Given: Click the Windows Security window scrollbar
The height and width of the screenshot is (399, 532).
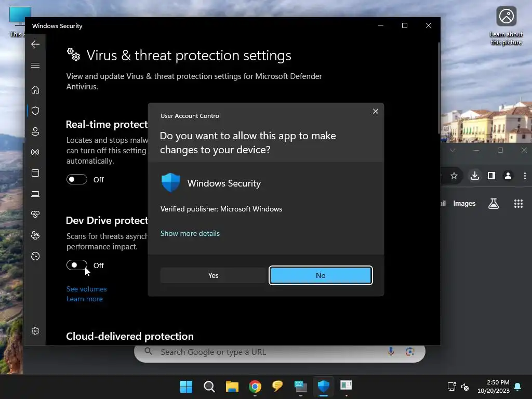Looking at the screenshot, I should 439,88.
